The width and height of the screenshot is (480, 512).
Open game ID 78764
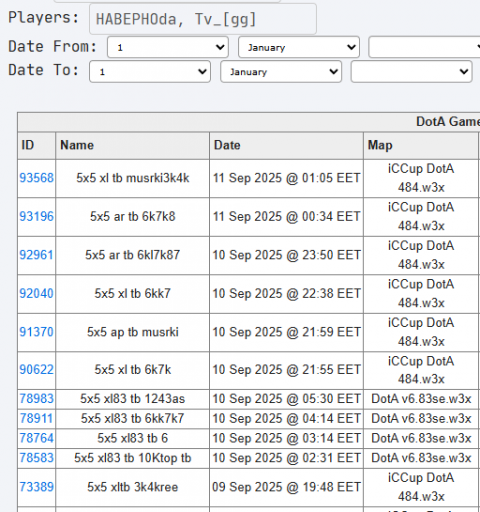(x=36, y=438)
